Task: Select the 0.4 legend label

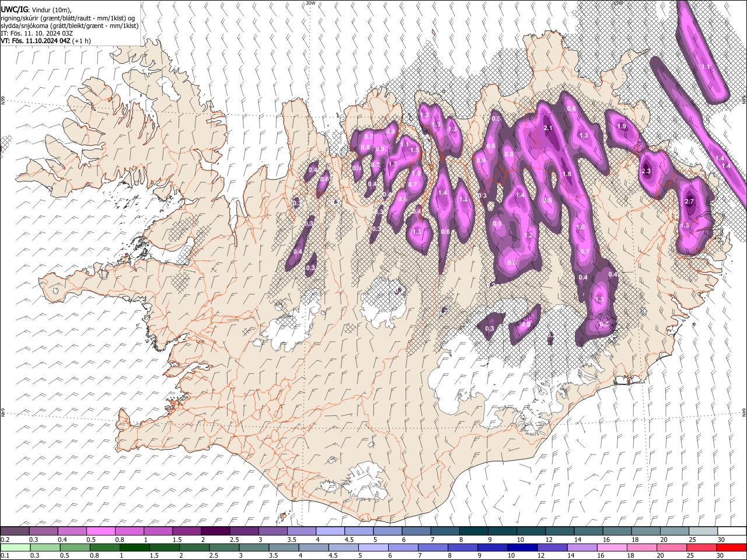Action: click(62, 540)
